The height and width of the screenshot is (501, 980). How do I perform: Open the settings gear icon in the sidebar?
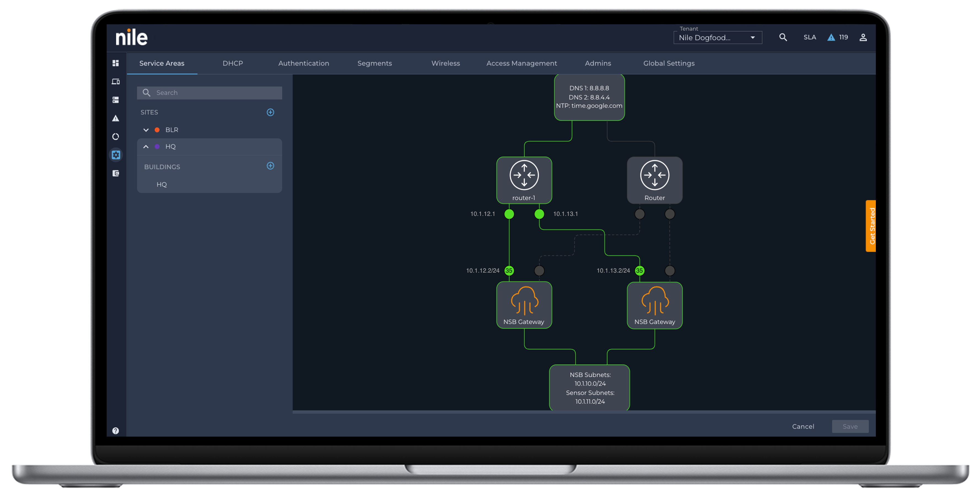(x=116, y=155)
